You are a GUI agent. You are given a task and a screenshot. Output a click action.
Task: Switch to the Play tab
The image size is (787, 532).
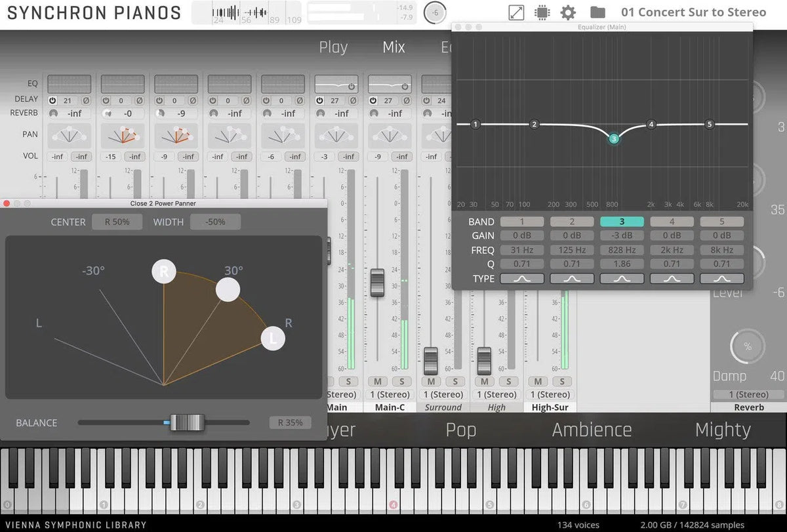(x=333, y=47)
